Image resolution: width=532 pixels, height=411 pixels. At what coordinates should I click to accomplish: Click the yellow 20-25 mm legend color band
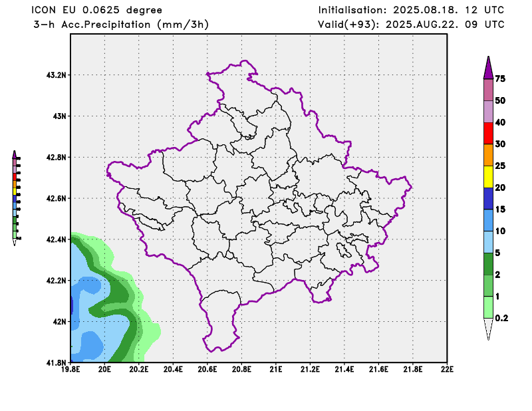pyautogui.click(x=488, y=177)
